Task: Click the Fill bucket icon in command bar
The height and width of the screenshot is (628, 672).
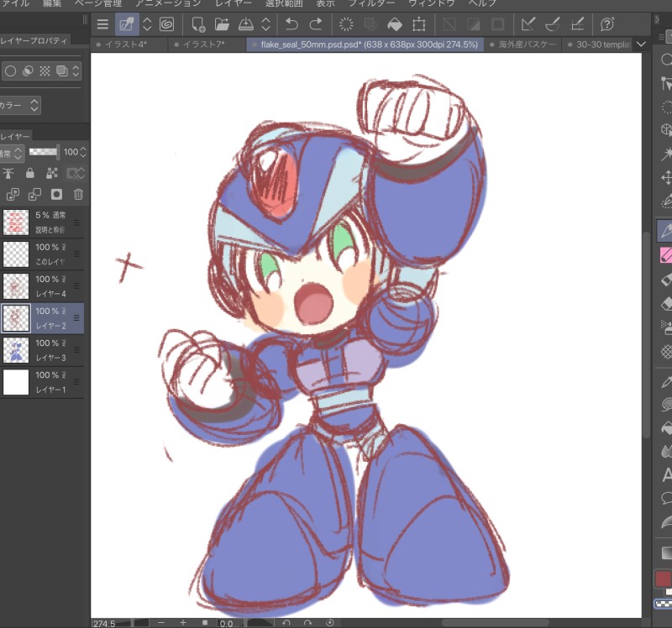Action: 395,24
